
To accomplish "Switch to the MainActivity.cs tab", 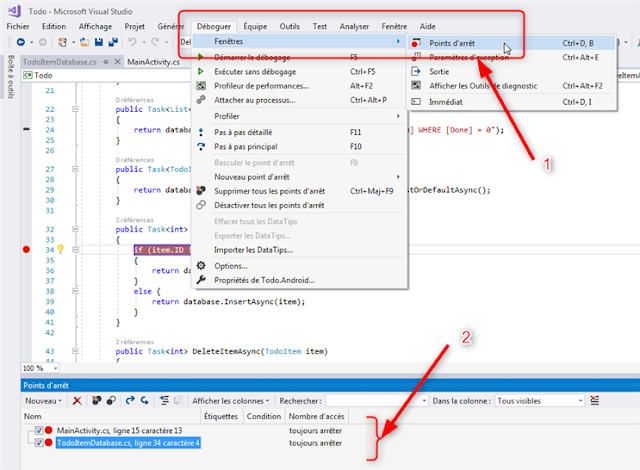I will [153, 62].
